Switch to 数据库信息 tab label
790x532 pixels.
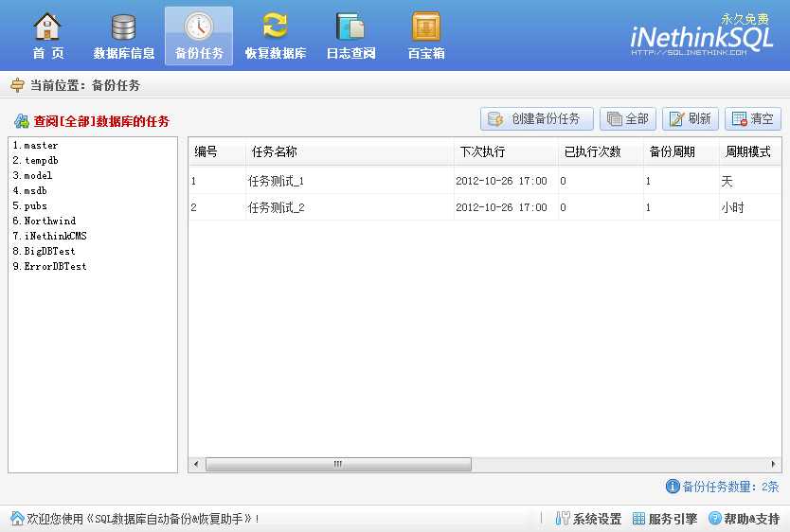click(x=123, y=53)
